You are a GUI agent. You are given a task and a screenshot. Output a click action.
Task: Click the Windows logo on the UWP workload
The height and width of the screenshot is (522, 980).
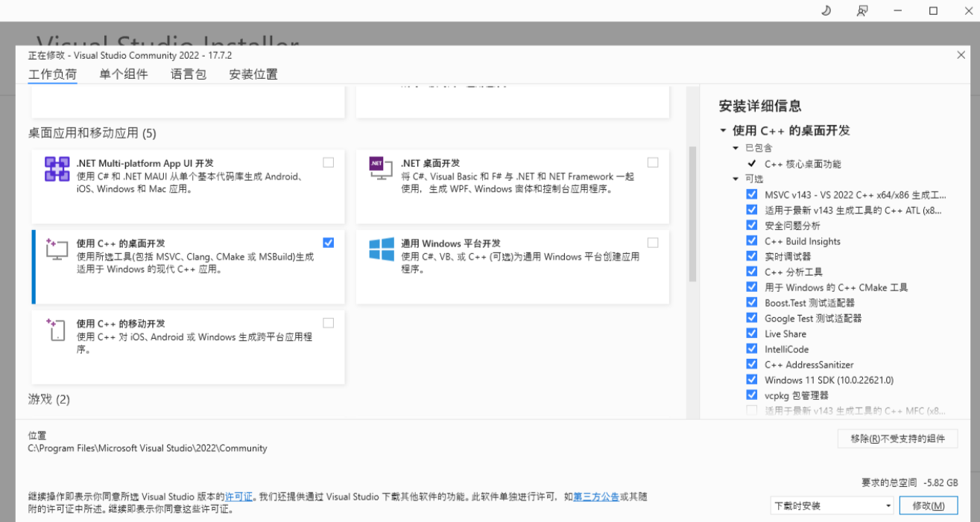point(382,249)
